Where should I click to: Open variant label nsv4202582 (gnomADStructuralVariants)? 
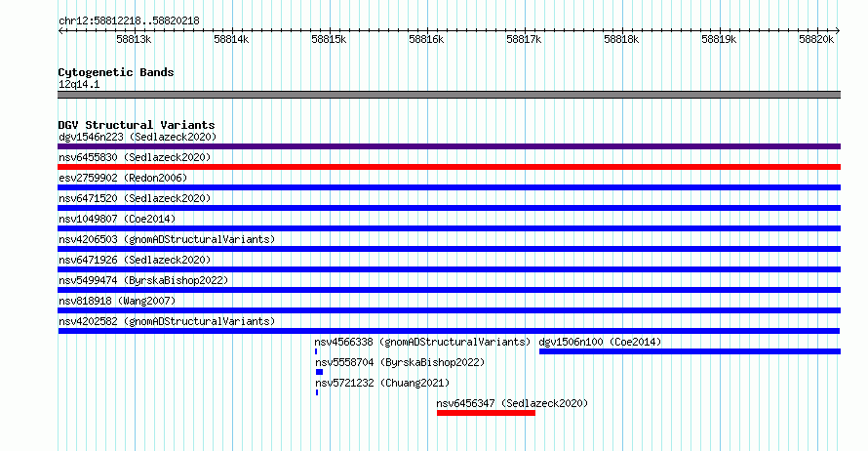tap(167, 321)
